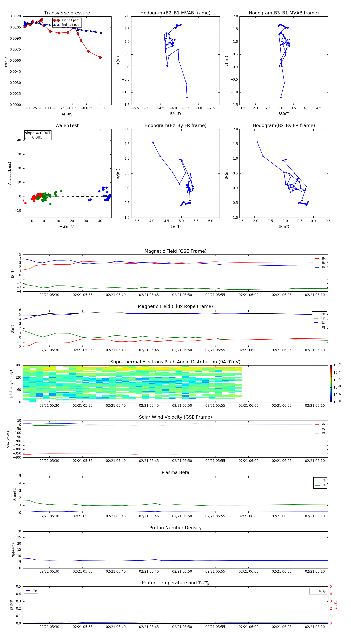Click the 'Bx(nT)' hodogram x-axis label
Screen dimensions: 351x644
284,227
